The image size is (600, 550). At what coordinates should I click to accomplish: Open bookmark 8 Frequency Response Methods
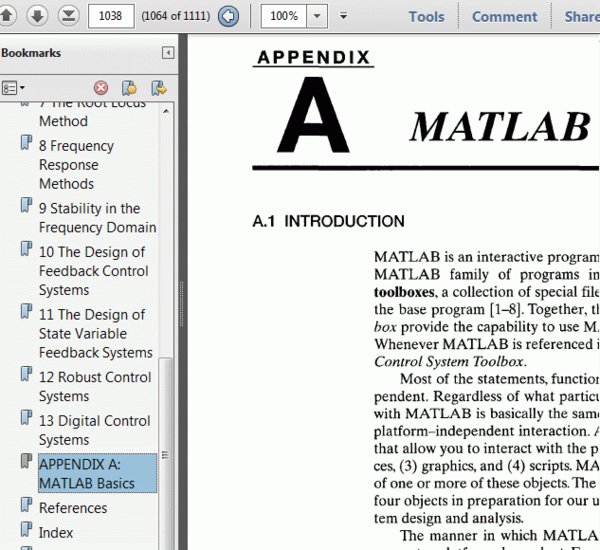click(77, 165)
